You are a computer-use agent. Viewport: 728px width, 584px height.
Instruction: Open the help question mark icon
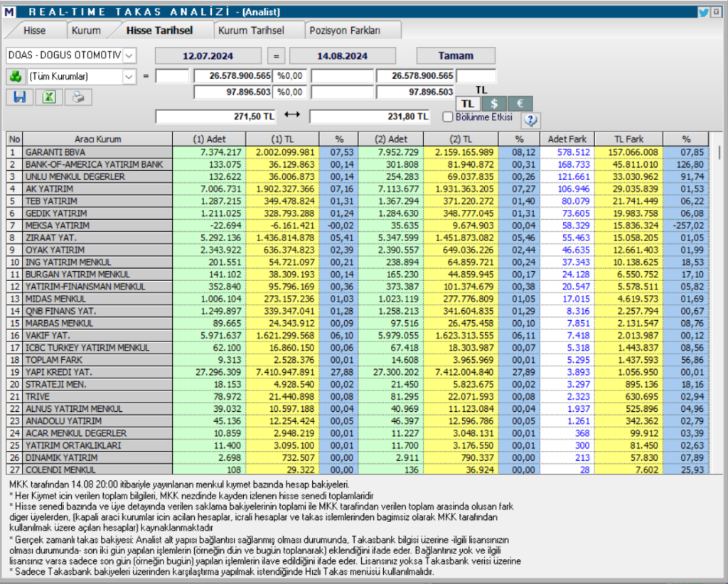(530, 120)
